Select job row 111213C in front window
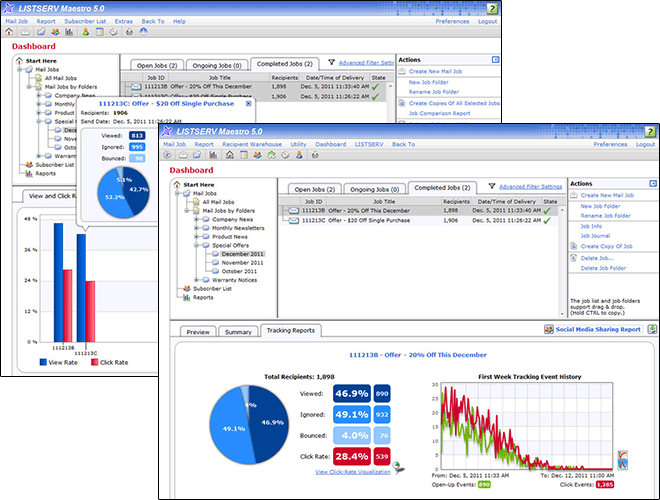The width and height of the screenshot is (660, 500). [x=419, y=221]
